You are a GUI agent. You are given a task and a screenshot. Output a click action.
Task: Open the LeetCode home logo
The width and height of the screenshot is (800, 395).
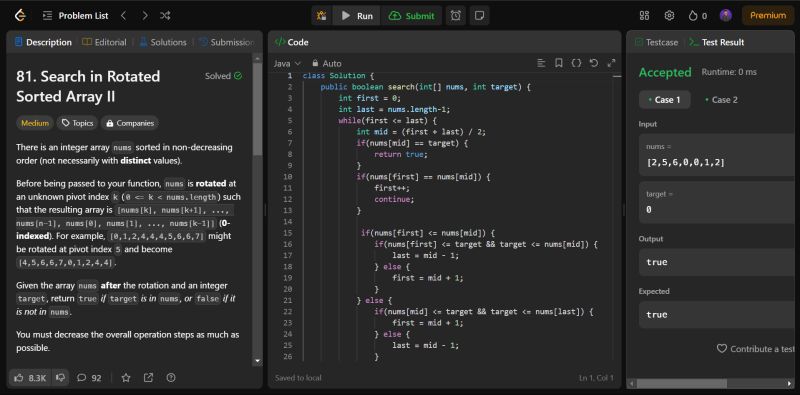click(20, 15)
